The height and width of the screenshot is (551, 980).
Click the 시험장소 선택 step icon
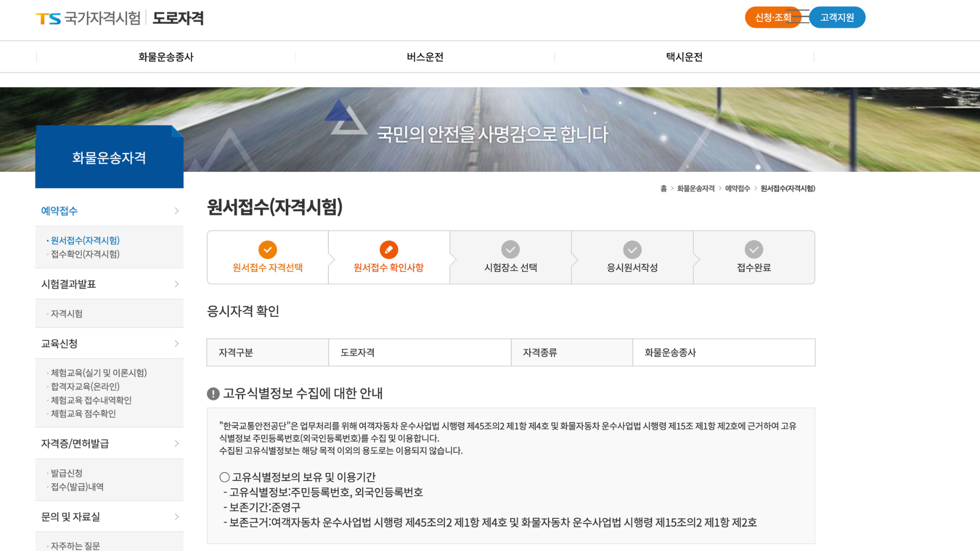(510, 250)
